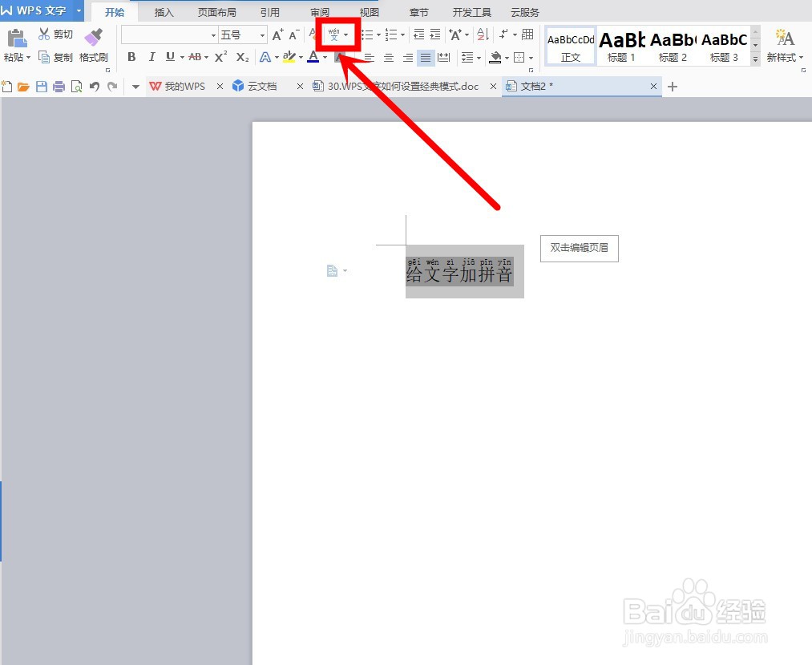
Task: Click the open folder icon
Action: (x=24, y=87)
